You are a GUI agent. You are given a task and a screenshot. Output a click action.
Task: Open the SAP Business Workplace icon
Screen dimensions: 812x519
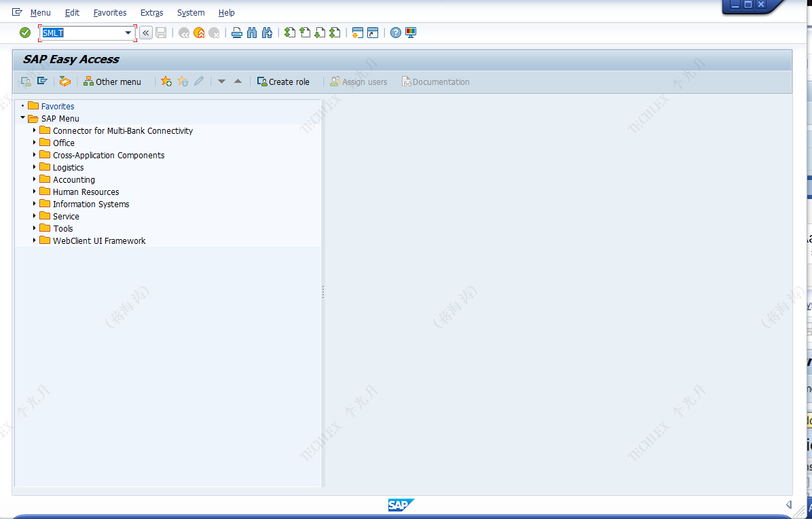(64, 82)
